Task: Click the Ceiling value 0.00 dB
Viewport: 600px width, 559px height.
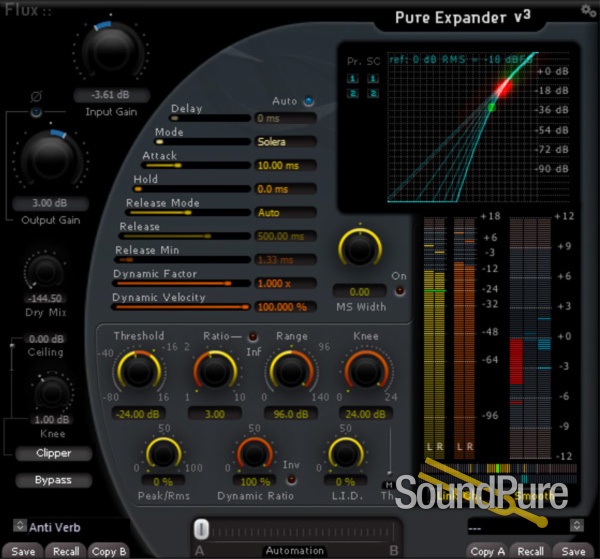Action: (46, 339)
